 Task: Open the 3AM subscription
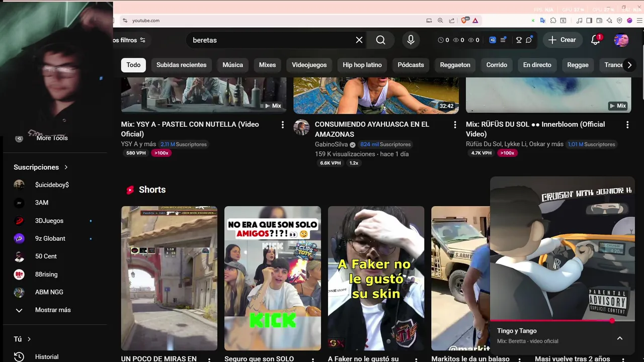(x=42, y=203)
